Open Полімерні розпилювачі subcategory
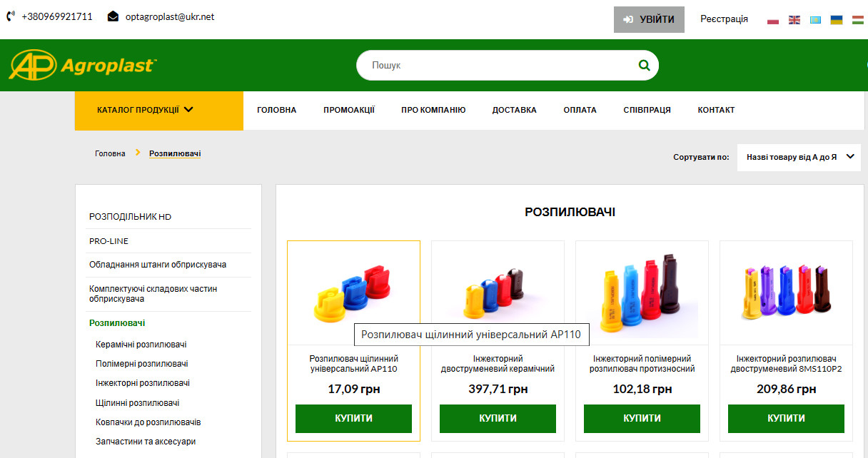The width and height of the screenshot is (868, 458). [x=142, y=364]
